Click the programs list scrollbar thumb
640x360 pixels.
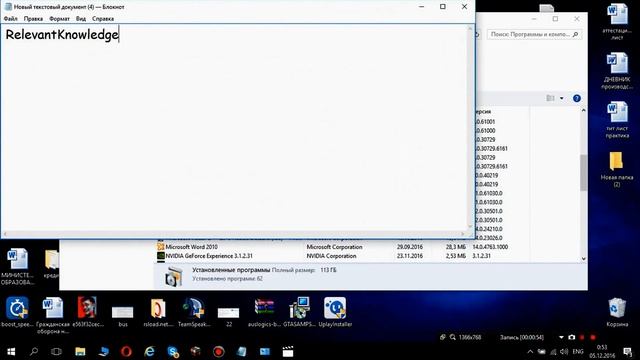coord(584,173)
